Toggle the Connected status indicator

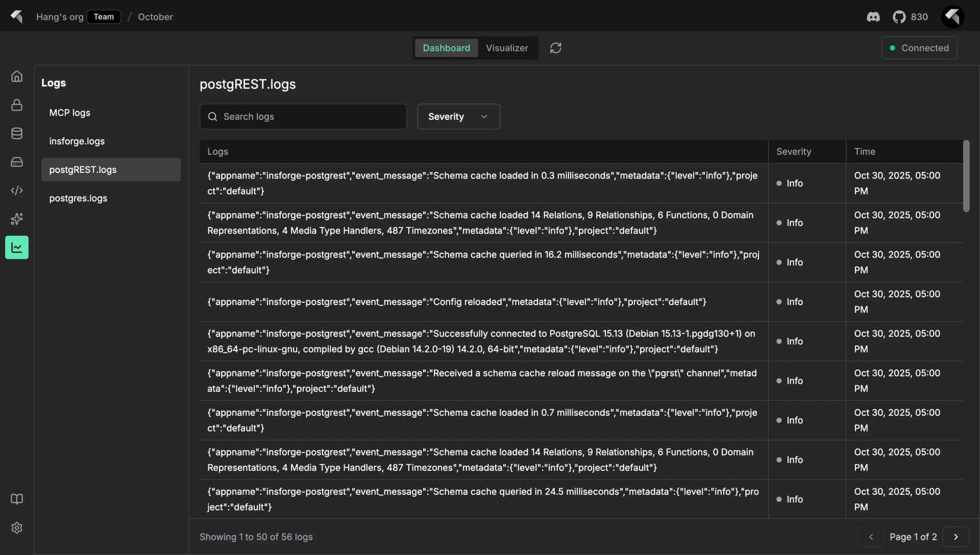coord(919,47)
